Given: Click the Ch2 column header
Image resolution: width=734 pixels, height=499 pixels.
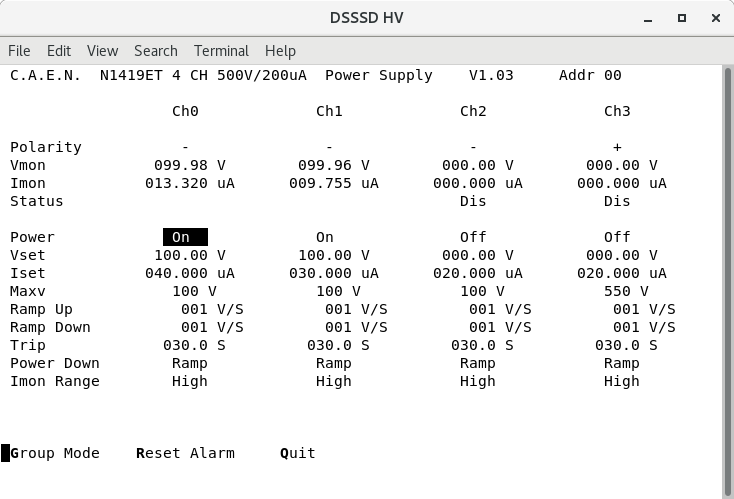Looking at the screenshot, I should [x=473, y=111].
